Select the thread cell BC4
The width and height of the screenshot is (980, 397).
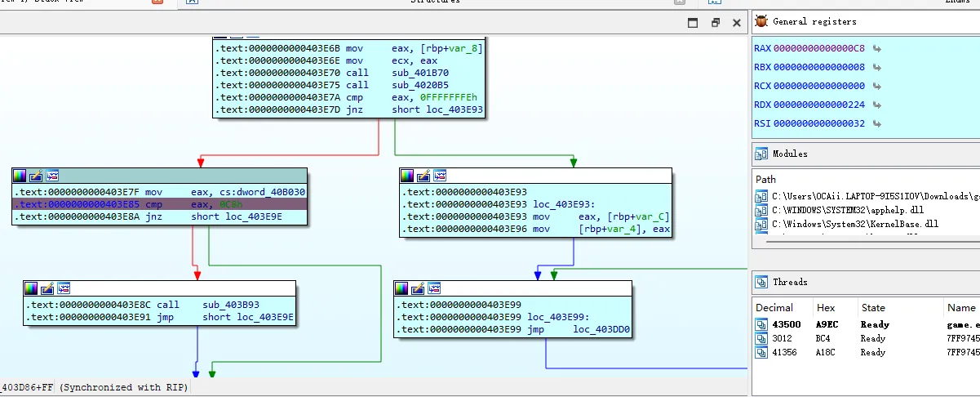[824, 338]
